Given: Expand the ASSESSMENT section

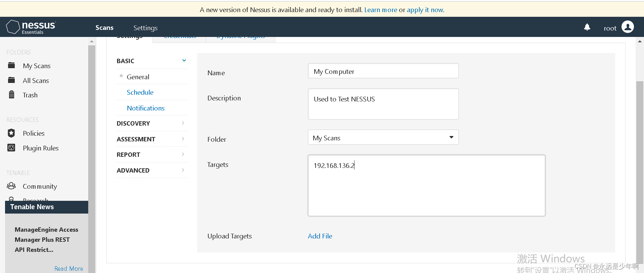Looking at the screenshot, I should pos(151,139).
